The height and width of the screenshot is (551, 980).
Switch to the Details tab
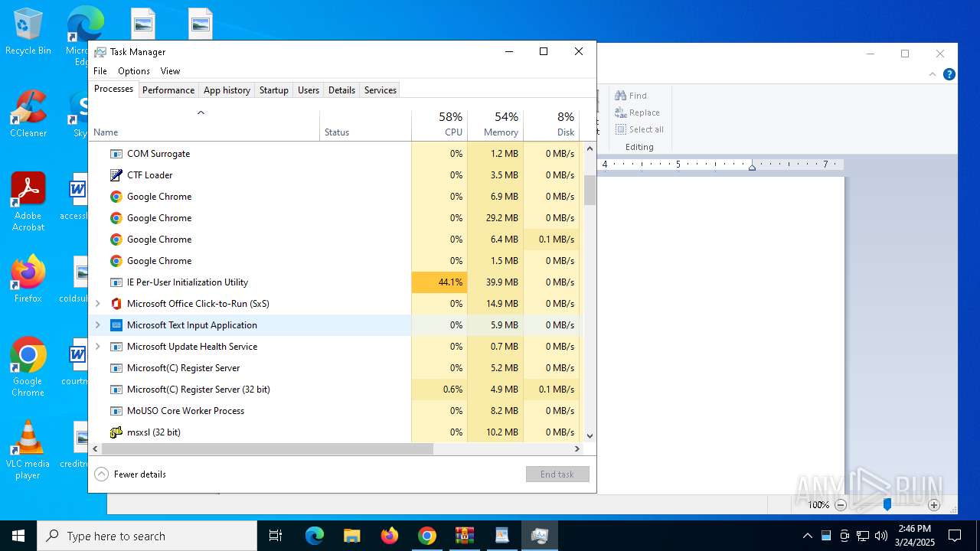pyautogui.click(x=341, y=90)
